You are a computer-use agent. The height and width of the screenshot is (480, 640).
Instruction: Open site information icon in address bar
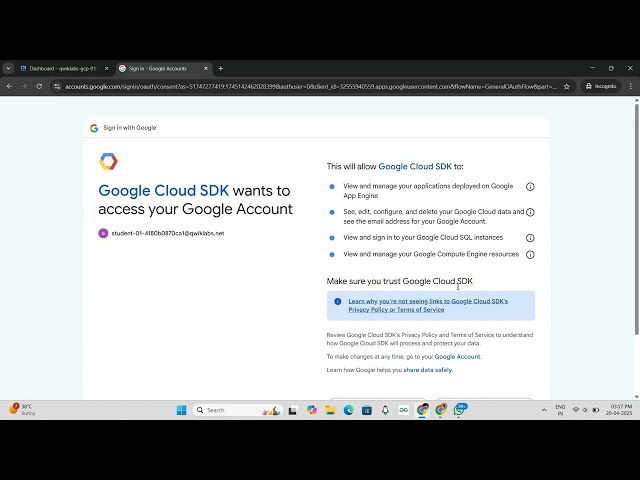click(57, 87)
